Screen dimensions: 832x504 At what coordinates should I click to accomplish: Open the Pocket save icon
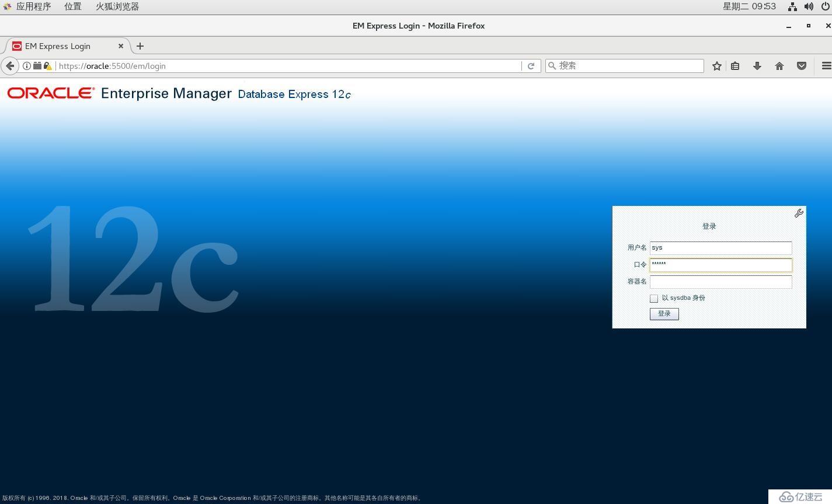coord(802,66)
